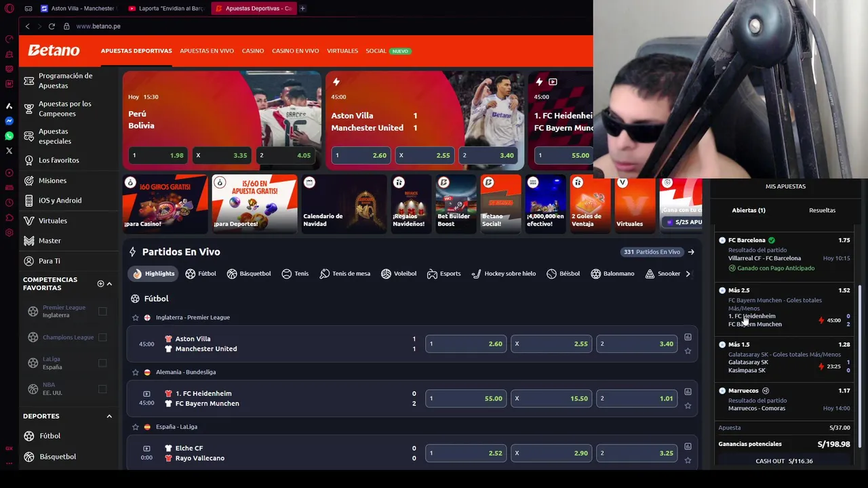Check the LaLiga España favorite checkbox
The image size is (868, 488).
[102, 363]
